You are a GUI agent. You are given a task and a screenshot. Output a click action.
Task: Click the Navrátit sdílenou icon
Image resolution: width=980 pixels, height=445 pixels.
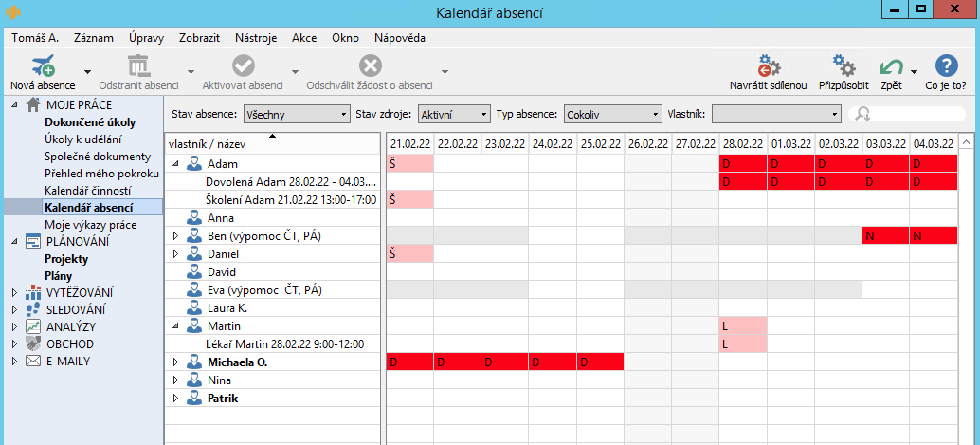[x=768, y=65]
